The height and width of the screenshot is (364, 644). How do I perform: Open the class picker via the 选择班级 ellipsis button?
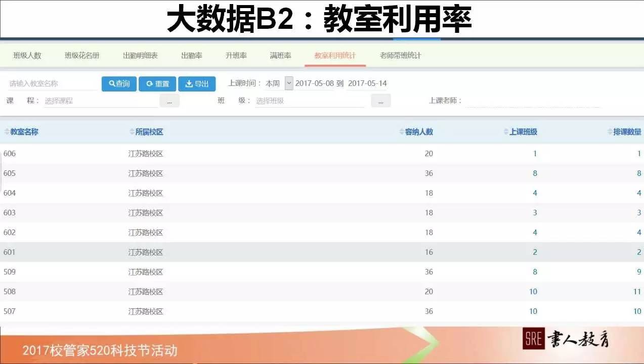[x=380, y=100]
